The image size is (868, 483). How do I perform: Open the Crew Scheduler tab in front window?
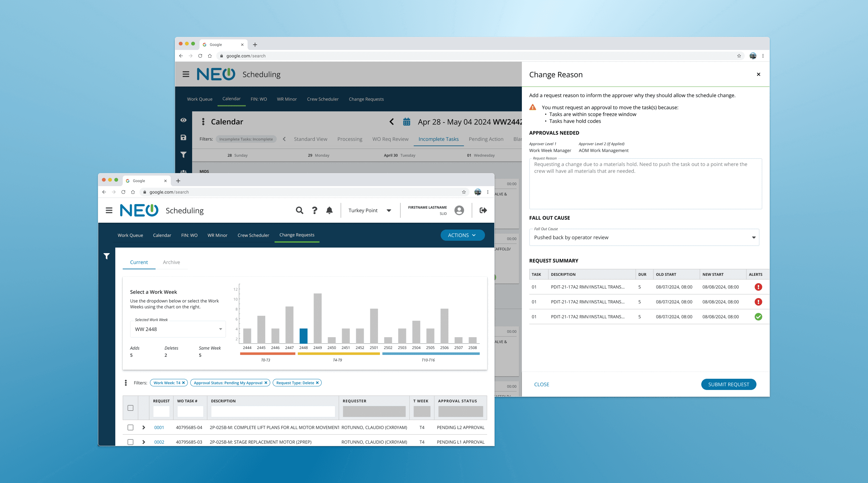tap(253, 235)
